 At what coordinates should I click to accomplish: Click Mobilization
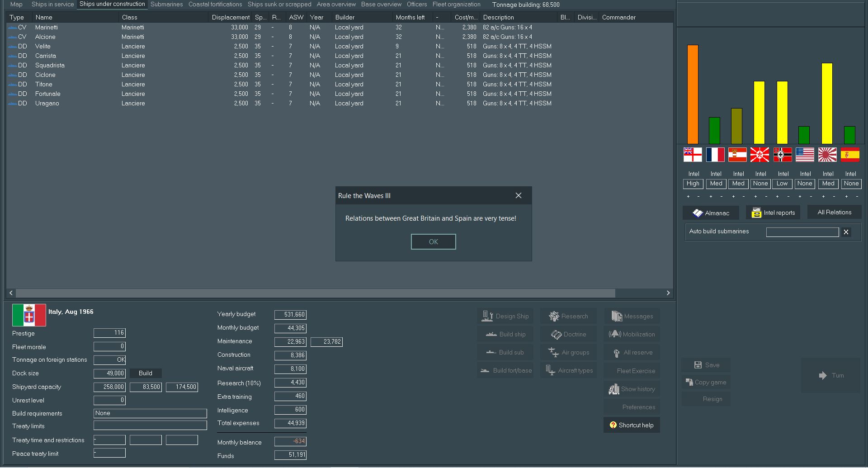point(632,334)
